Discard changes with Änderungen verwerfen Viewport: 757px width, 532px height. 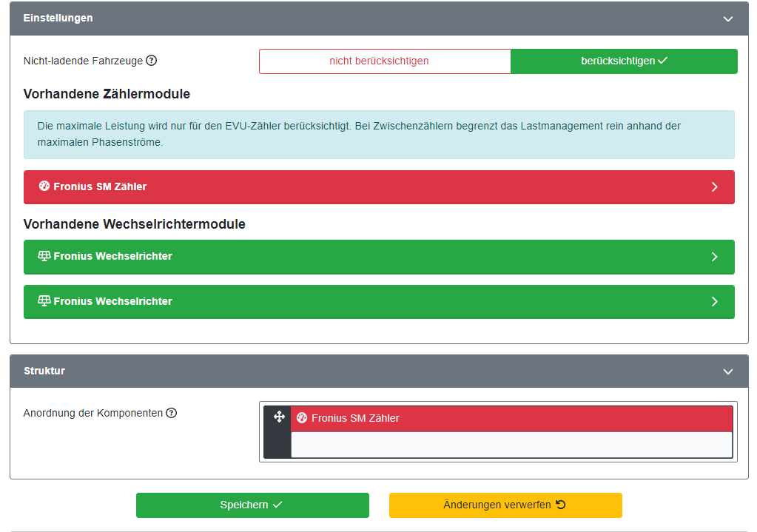505,505
